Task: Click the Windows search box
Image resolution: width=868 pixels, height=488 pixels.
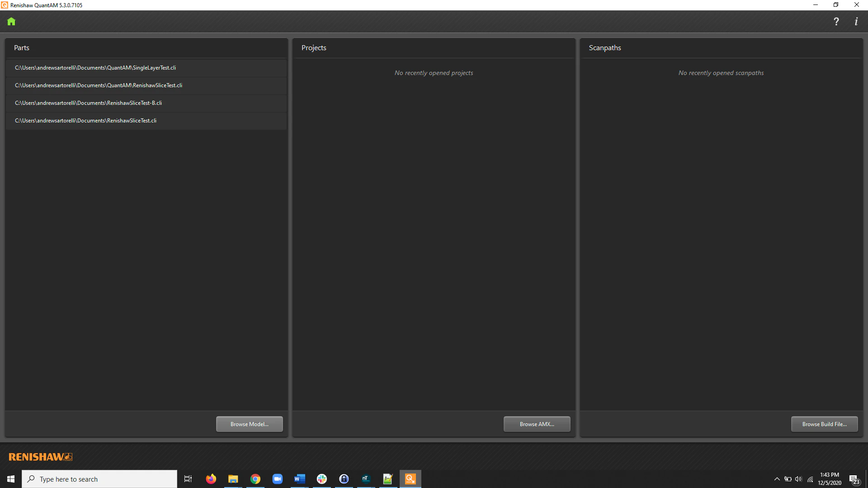Action: pyautogui.click(x=99, y=479)
